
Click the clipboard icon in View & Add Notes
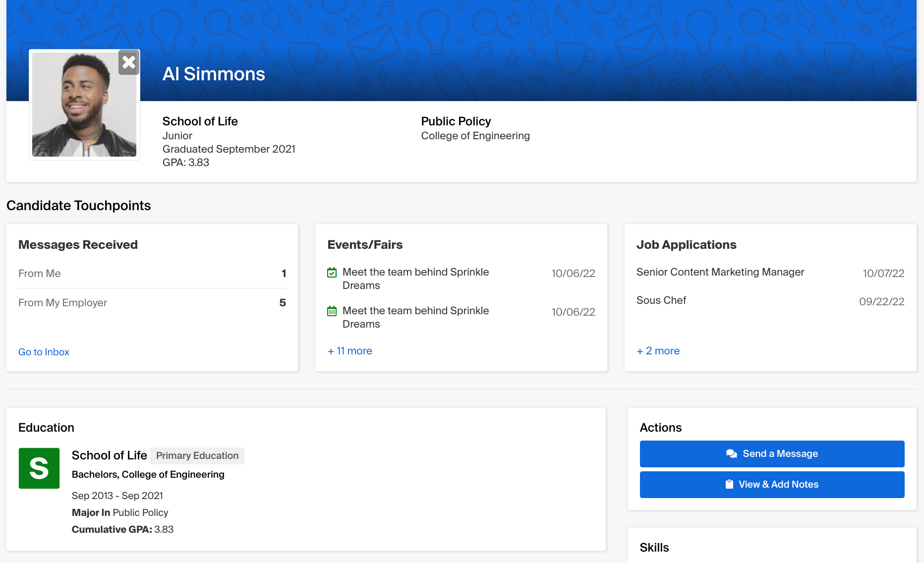point(729,484)
